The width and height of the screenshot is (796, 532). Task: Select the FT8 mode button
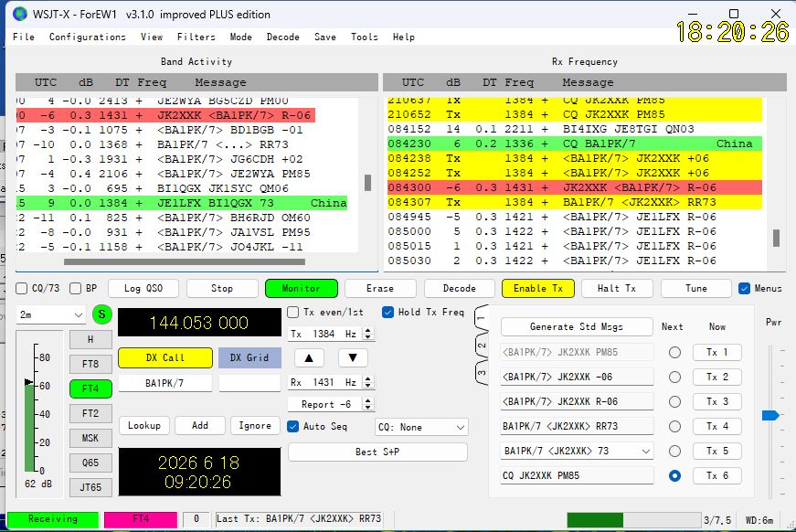click(90, 364)
